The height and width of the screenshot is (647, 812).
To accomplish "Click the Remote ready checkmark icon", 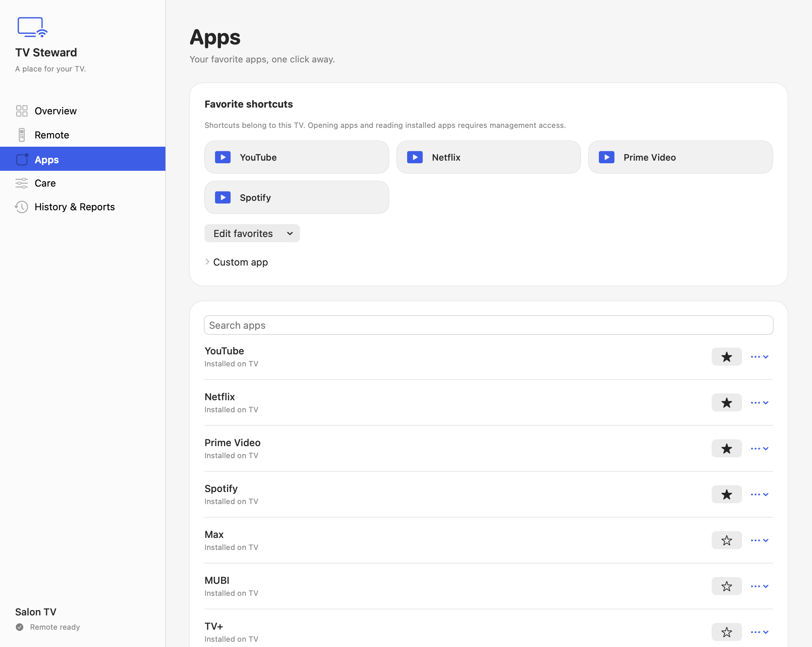I will pyautogui.click(x=20, y=627).
